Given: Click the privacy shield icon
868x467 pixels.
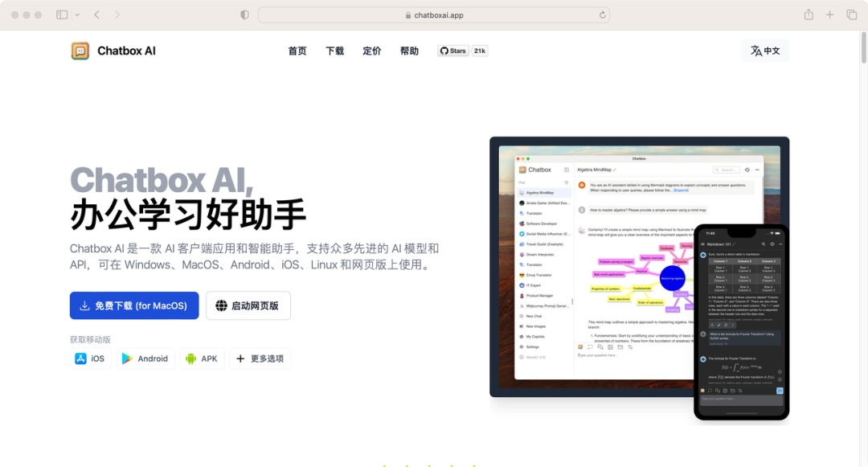Looking at the screenshot, I should [244, 15].
